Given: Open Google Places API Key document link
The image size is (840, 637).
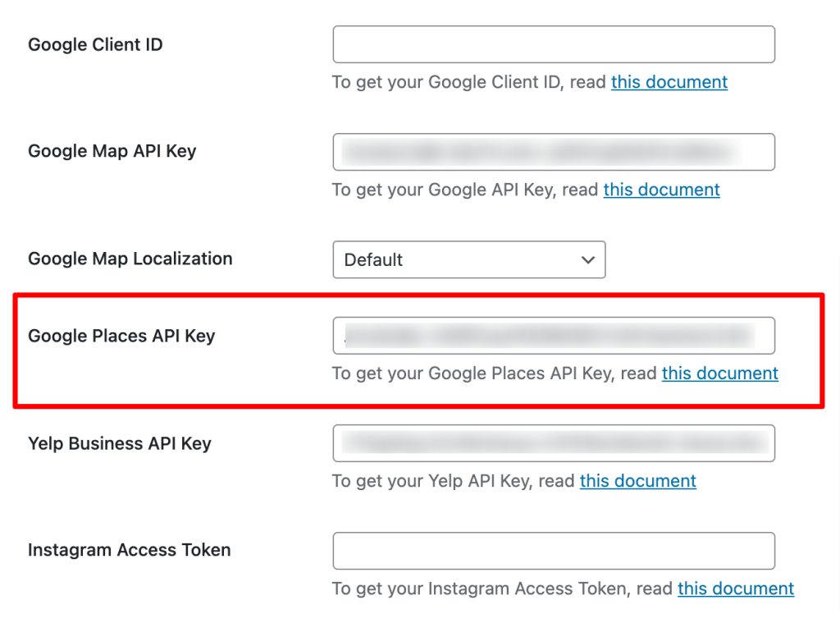Looking at the screenshot, I should pos(719,373).
